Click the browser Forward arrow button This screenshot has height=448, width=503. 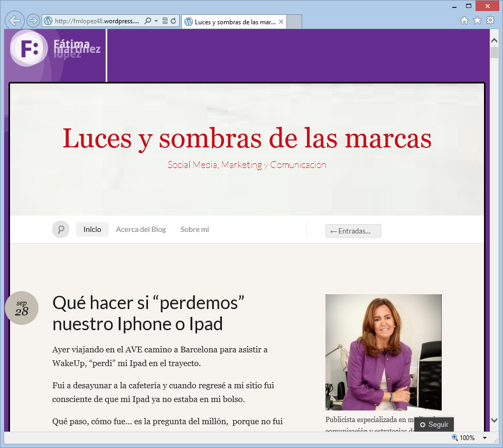pyautogui.click(x=33, y=21)
